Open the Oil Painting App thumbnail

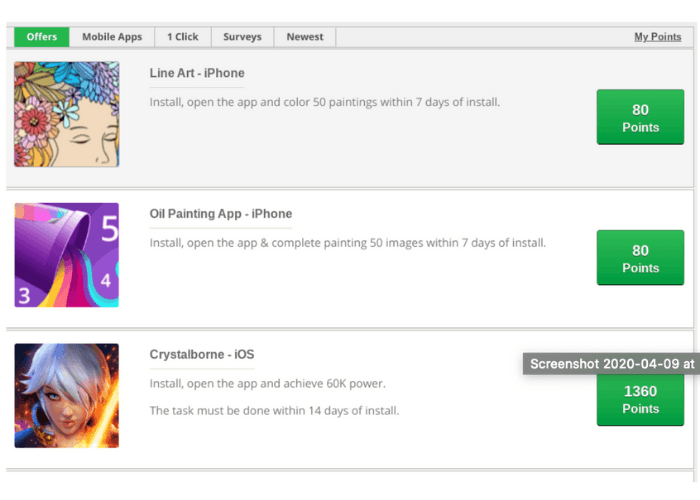(67, 255)
